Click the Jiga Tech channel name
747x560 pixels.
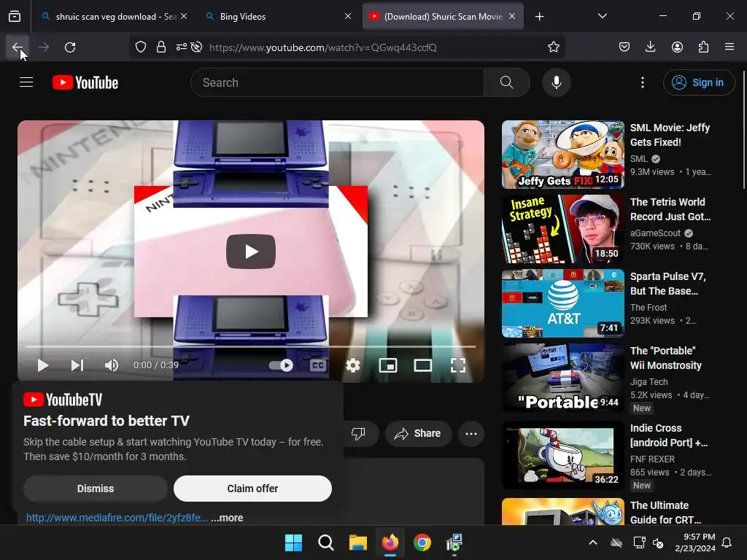[649, 381]
